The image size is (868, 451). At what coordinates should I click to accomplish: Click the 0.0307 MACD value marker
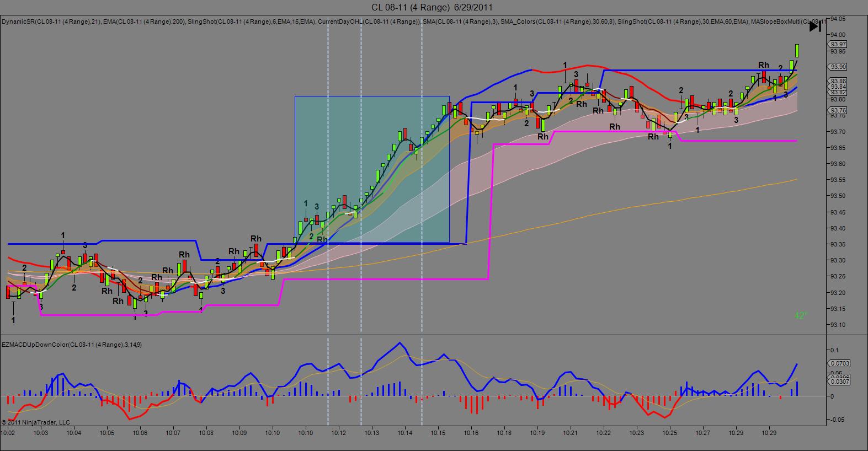[x=840, y=381]
